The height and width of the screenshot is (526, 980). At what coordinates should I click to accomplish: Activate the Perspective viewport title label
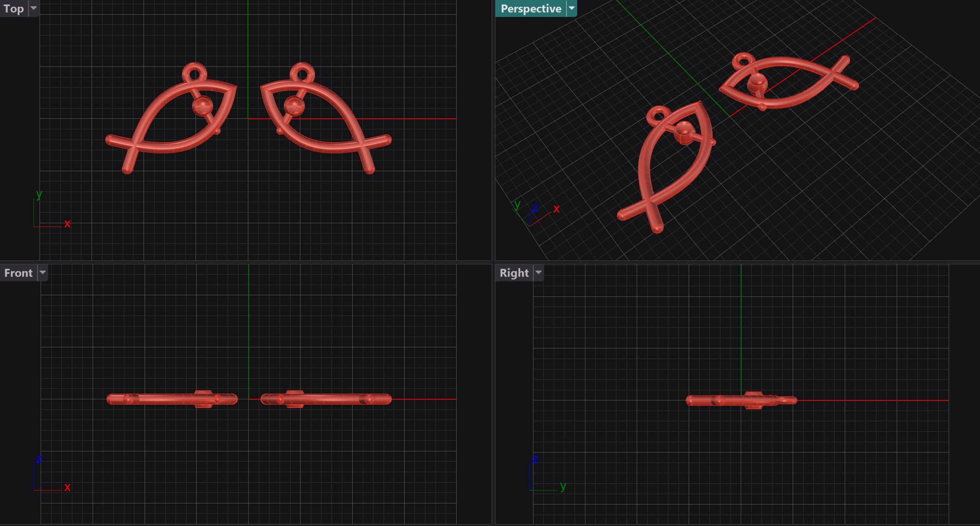click(531, 8)
